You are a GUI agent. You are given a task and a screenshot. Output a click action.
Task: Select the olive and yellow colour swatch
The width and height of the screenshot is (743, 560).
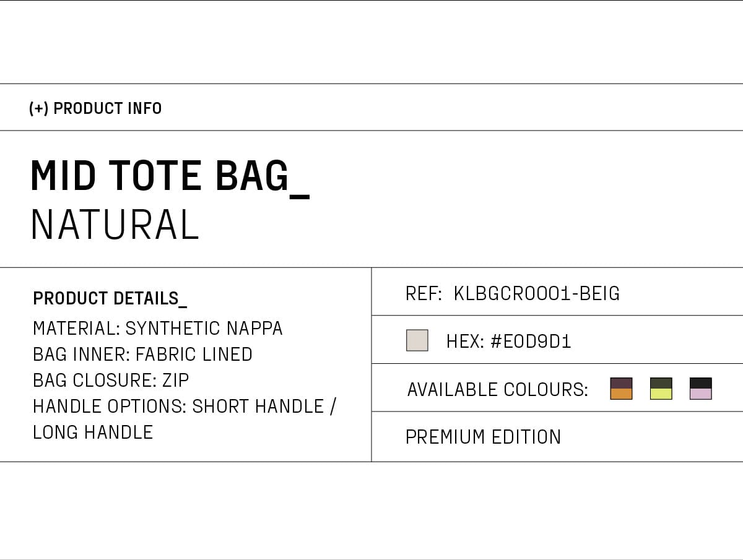661,389
